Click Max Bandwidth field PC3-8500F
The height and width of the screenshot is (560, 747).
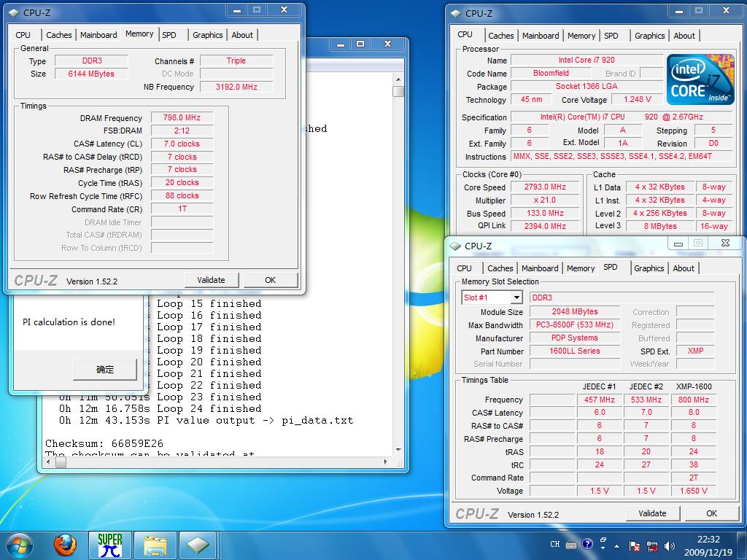pyautogui.click(x=575, y=324)
